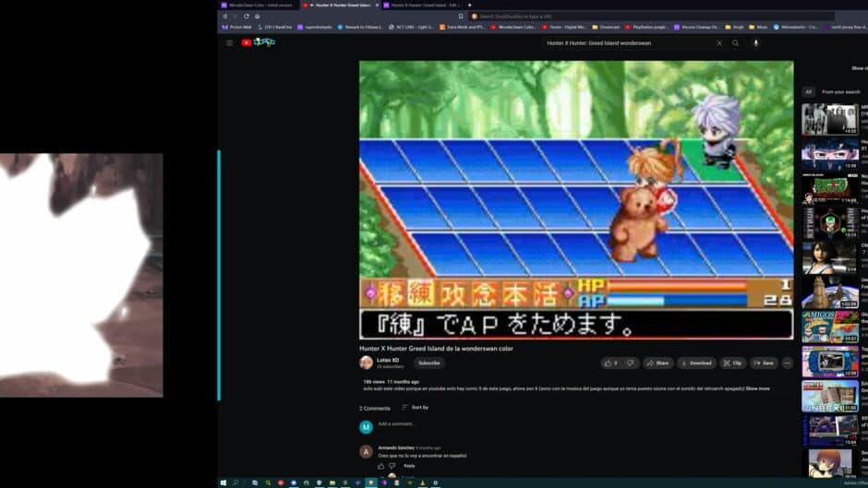Select the 2 Comments count text
The height and width of the screenshot is (488, 868).
375,409
